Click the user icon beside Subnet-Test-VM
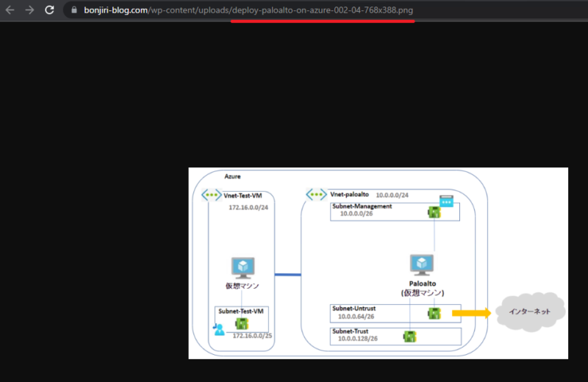588x382 pixels. pos(218,330)
